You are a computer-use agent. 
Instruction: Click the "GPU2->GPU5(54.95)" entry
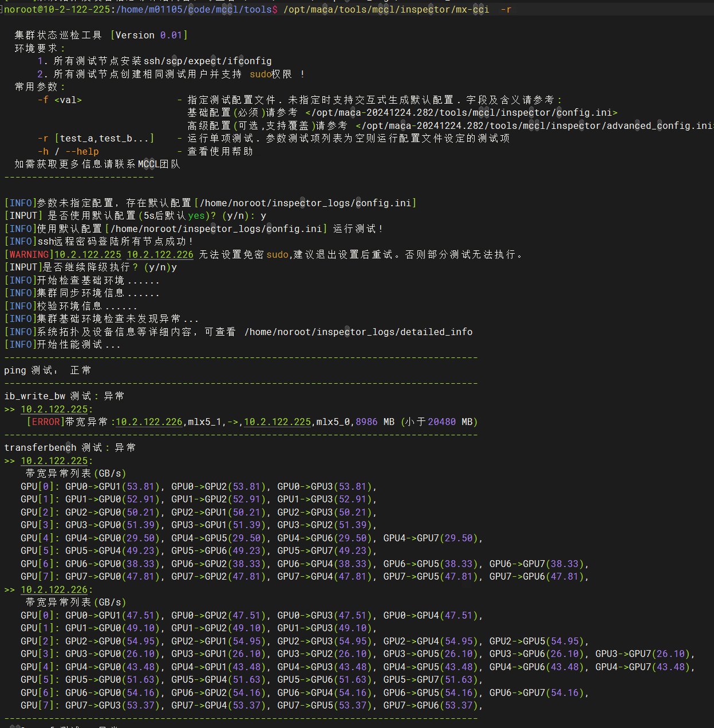(x=537, y=641)
